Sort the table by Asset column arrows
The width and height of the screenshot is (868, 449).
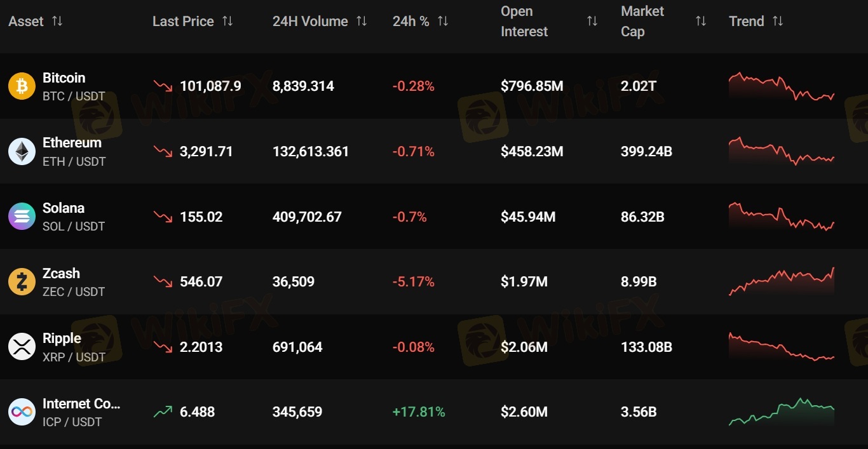pos(57,21)
